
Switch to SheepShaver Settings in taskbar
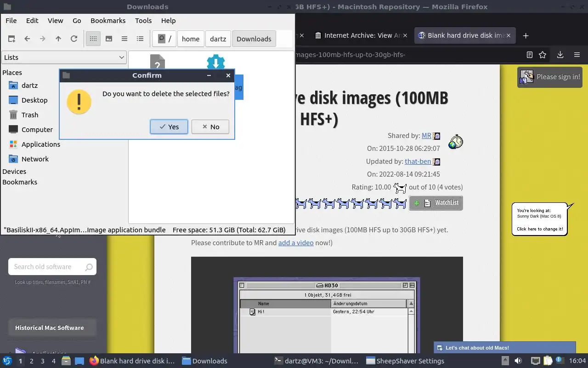(405, 361)
